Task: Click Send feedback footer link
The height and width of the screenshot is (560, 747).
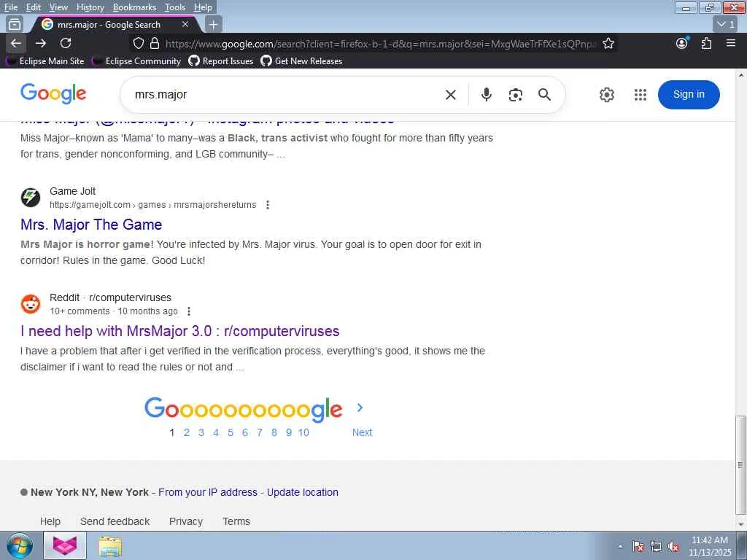Action: 115,521
